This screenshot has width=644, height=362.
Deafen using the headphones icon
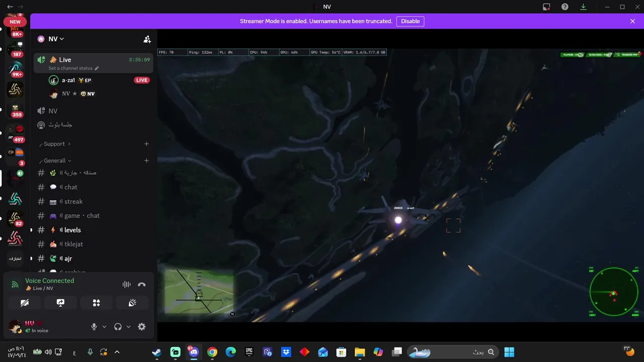(118, 327)
